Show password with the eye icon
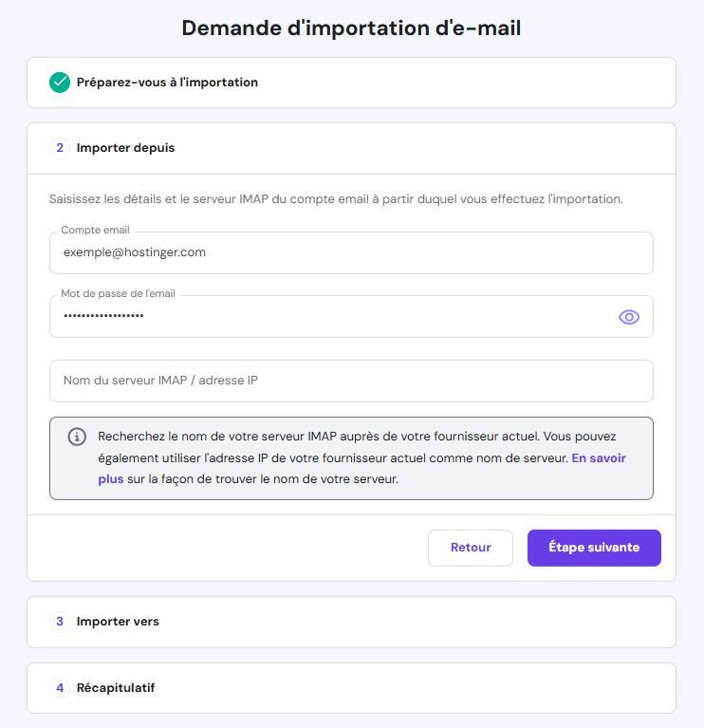 [629, 317]
